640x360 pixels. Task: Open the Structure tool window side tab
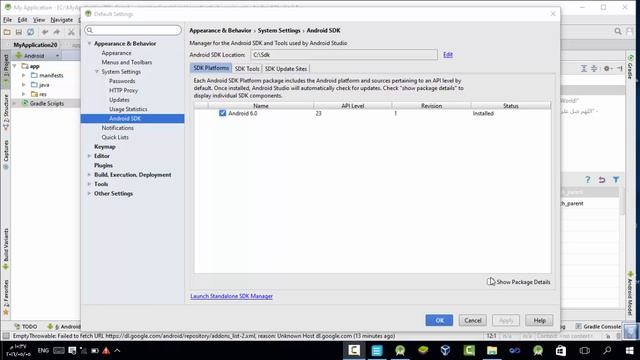[6, 112]
